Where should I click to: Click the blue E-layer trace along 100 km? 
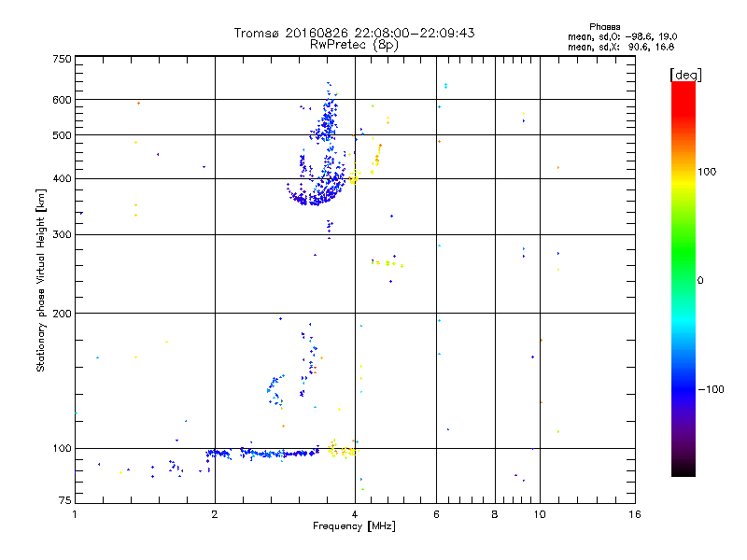(x=262, y=453)
